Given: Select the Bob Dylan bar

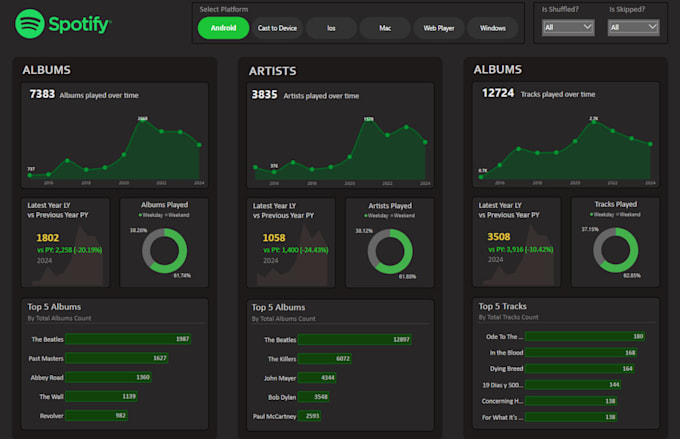Looking at the screenshot, I should click(x=314, y=396).
